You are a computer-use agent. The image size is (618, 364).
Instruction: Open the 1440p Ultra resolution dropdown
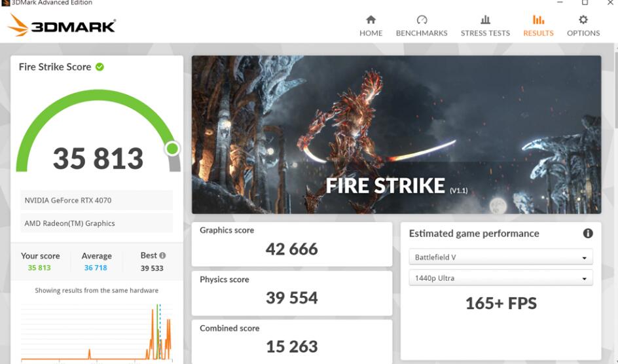click(x=501, y=278)
